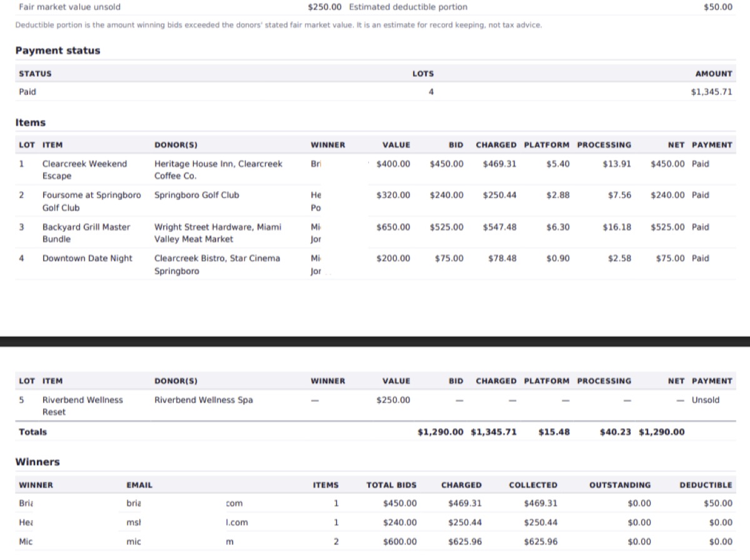
Task: Select the $400.00 value for lot 1
Action: pyautogui.click(x=393, y=164)
